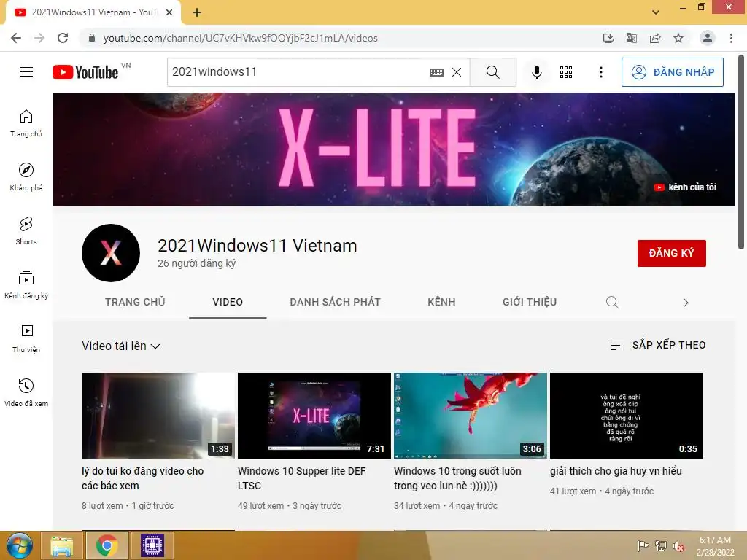This screenshot has height=560, width=747.
Task: Click the muted volume tray icon
Action: [678, 546]
